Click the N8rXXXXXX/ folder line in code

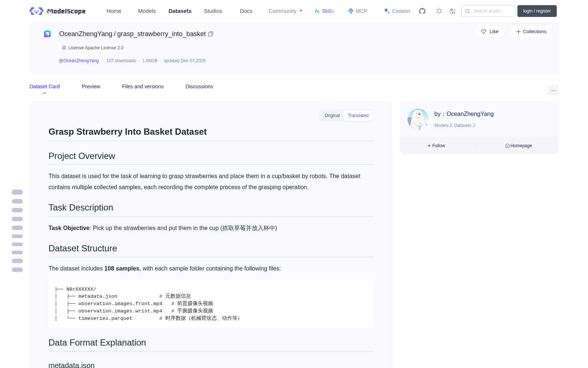pos(81,289)
